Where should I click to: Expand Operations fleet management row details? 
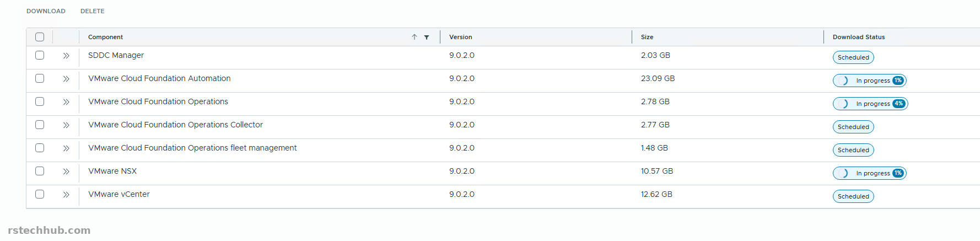(66, 148)
